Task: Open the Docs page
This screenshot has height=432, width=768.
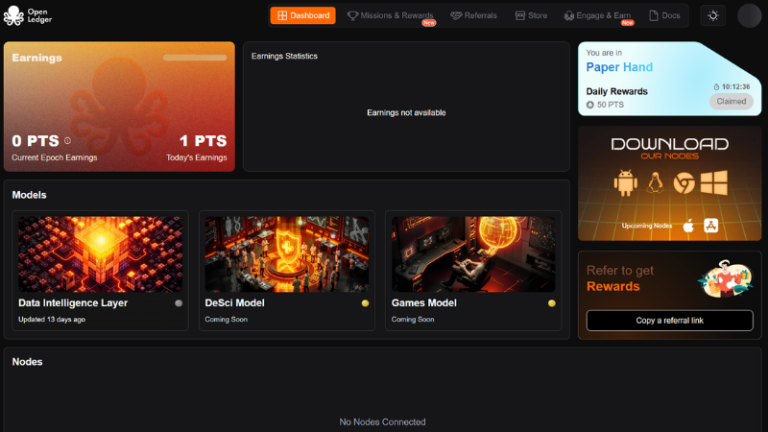Action: pyautogui.click(x=665, y=16)
